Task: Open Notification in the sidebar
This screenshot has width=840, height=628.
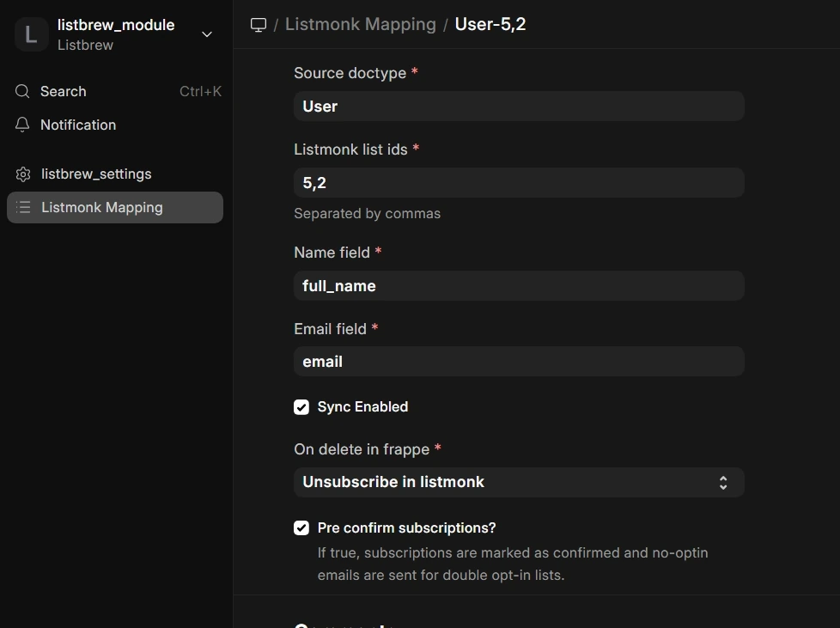Action: 115,125
